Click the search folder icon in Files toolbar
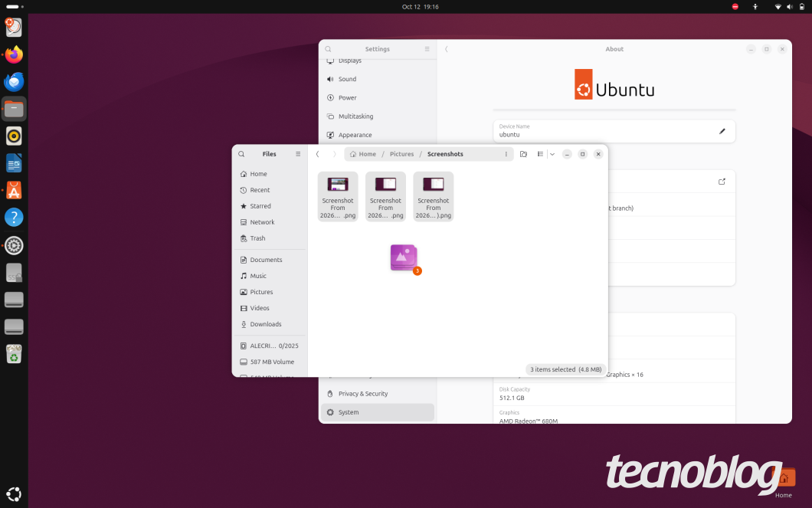Image resolution: width=812 pixels, height=508 pixels. (x=523, y=154)
